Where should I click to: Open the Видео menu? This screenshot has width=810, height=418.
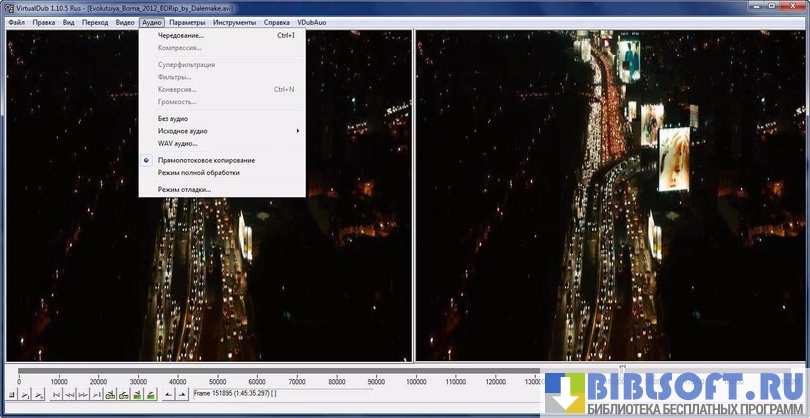click(124, 21)
